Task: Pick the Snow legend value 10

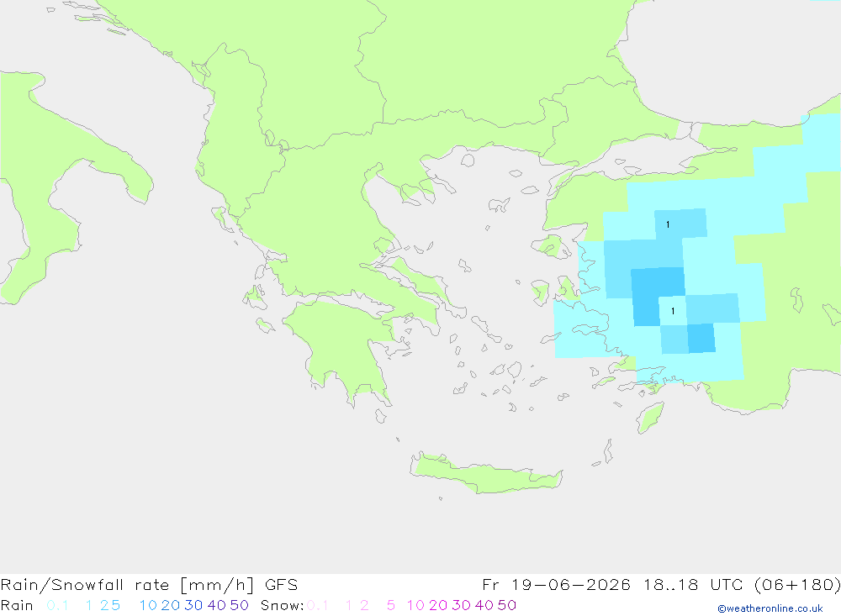Action: click(415, 605)
